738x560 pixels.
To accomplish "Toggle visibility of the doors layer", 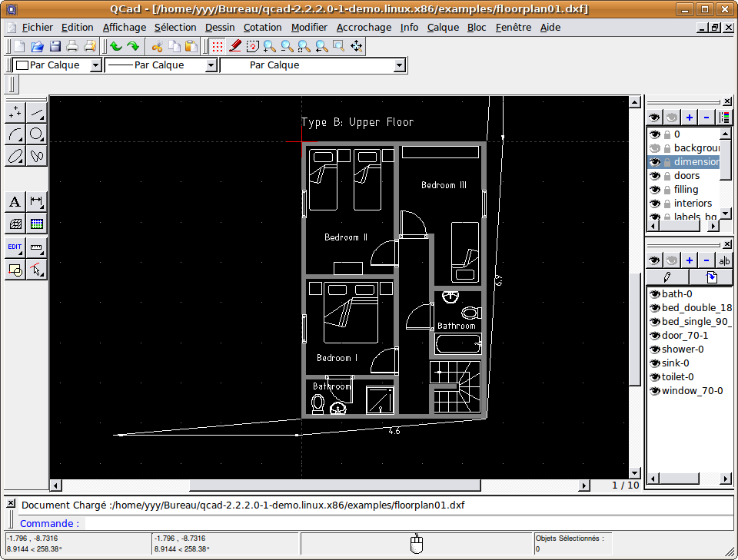I will (654, 176).
